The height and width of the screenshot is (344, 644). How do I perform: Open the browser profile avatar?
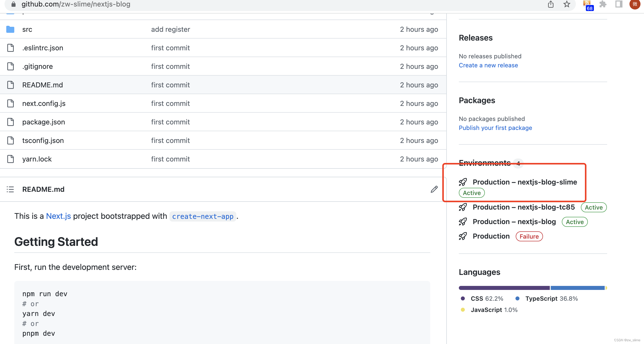click(635, 4)
